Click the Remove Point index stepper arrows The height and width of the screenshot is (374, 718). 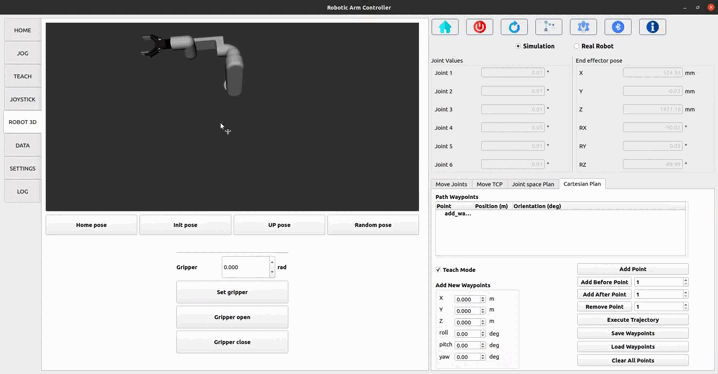coord(685,307)
